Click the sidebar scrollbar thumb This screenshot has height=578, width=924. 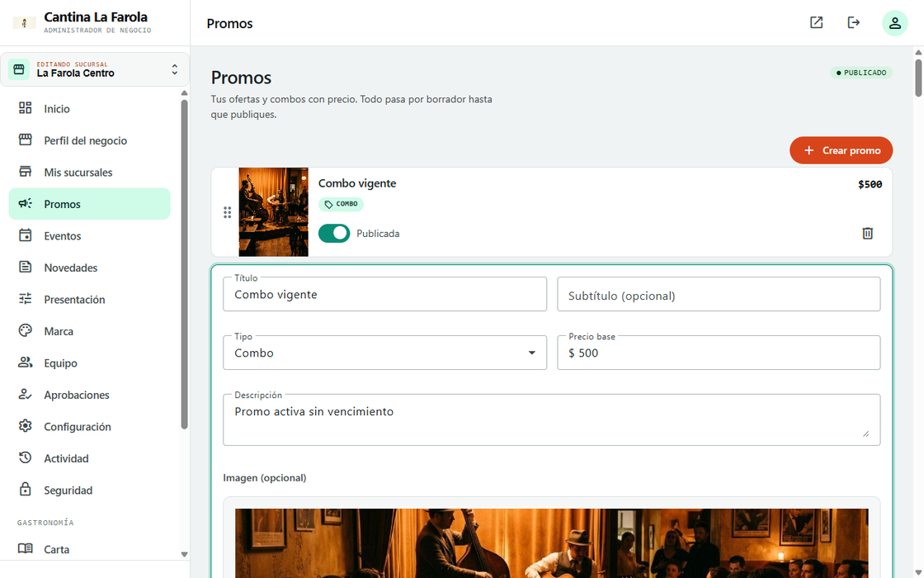(x=185, y=264)
